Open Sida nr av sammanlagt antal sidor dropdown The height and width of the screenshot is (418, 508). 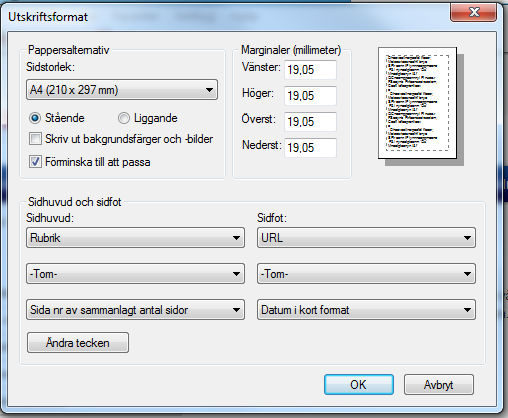pyautogui.click(x=135, y=310)
